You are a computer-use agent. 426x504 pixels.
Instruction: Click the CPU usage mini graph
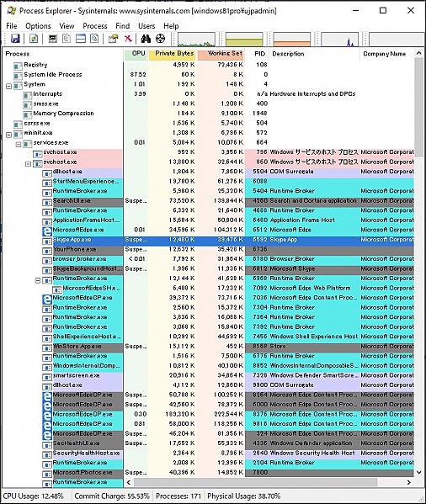click(197, 40)
